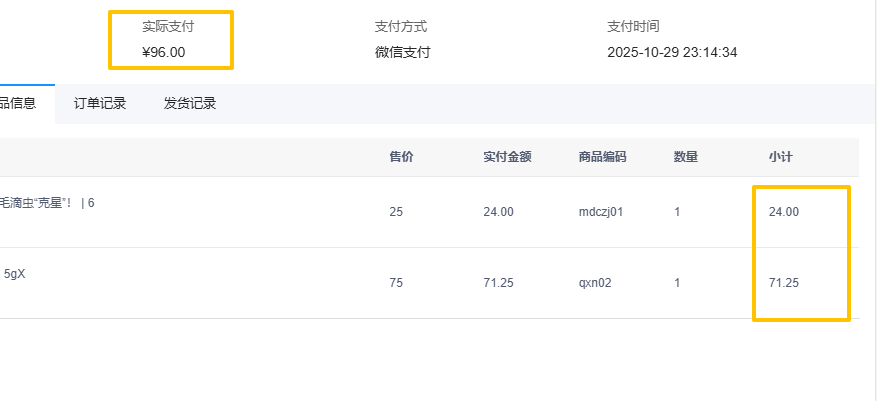Click the 支付时间 label
This screenshot has height=401, width=877.
[633, 27]
